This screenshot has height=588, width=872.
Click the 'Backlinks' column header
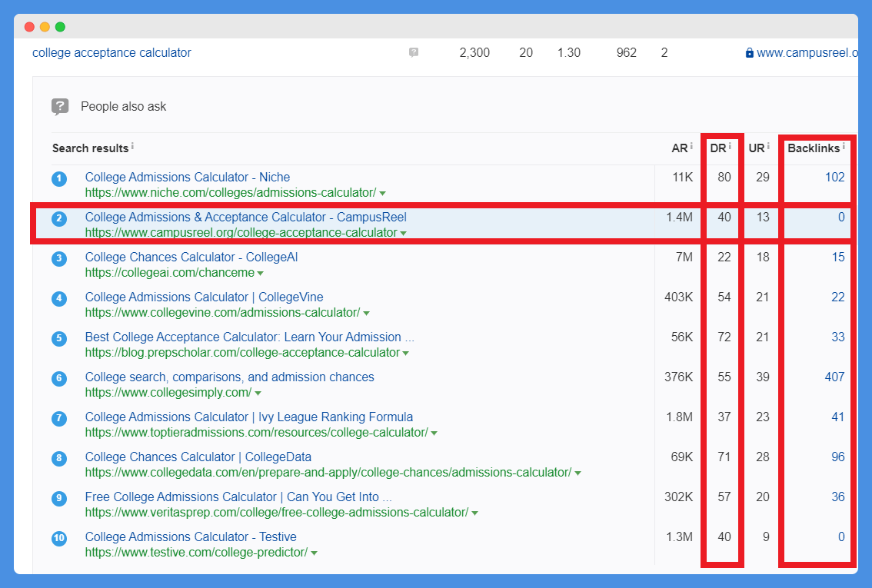(x=814, y=148)
